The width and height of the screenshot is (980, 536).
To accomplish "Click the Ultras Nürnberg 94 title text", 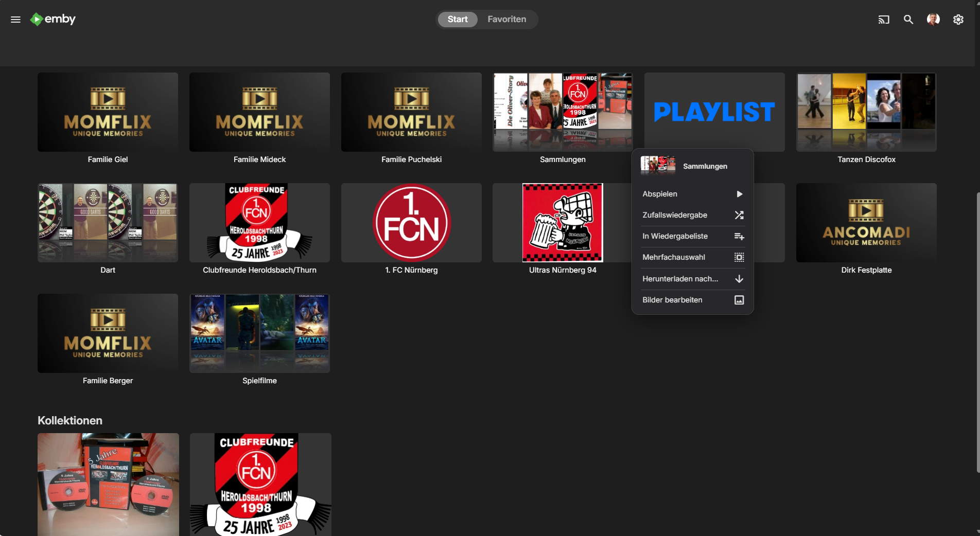I will point(563,270).
